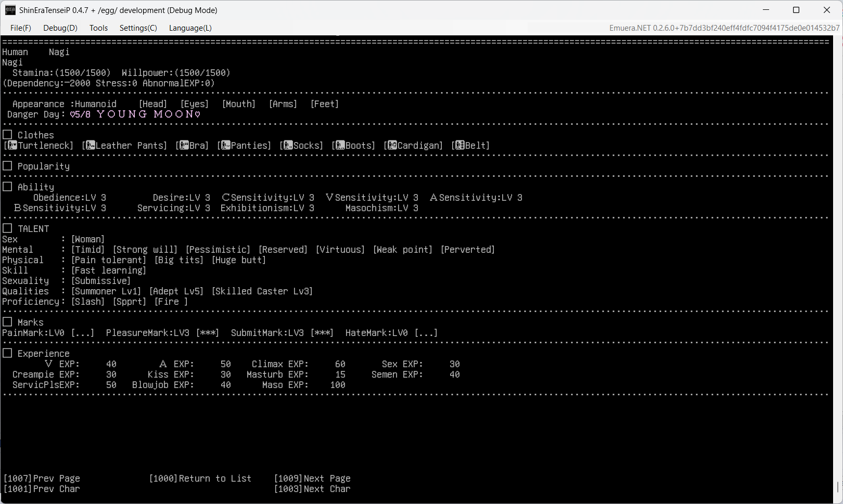Click the [Arms] appearance link

(283, 104)
